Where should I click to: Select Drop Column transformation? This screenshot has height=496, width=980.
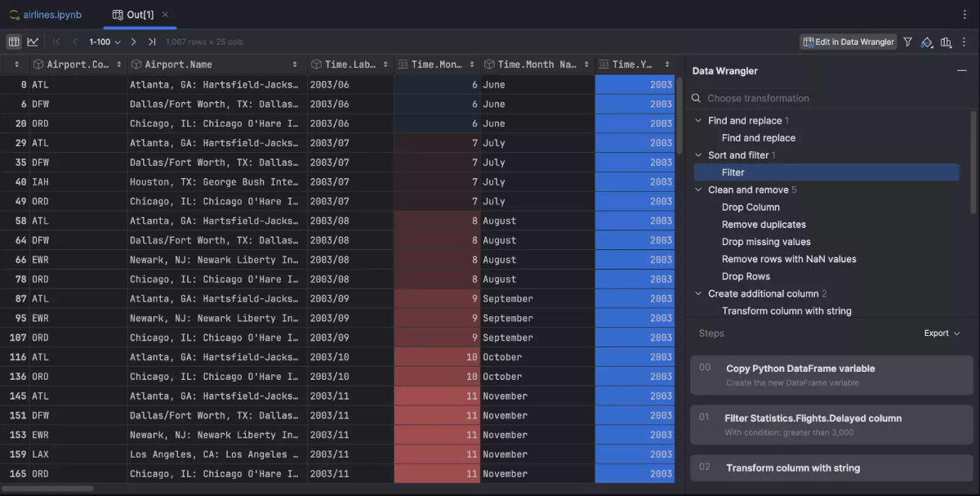751,208
